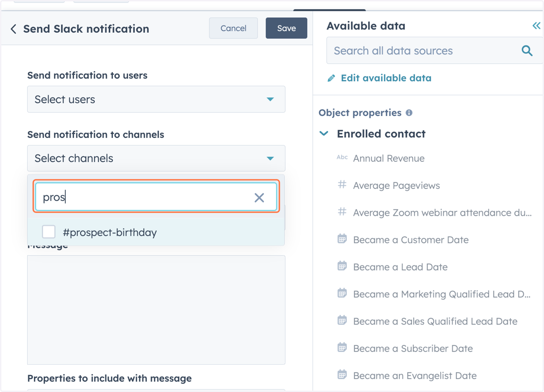Click calendar icon for Marketing Qualified Lead
544x392 pixels.
click(x=342, y=294)
